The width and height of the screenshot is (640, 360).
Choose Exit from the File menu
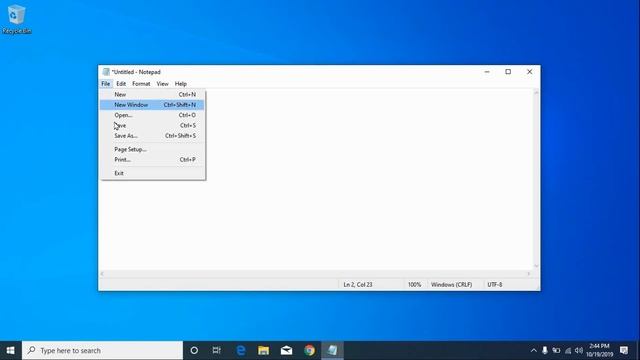[152, 173]
